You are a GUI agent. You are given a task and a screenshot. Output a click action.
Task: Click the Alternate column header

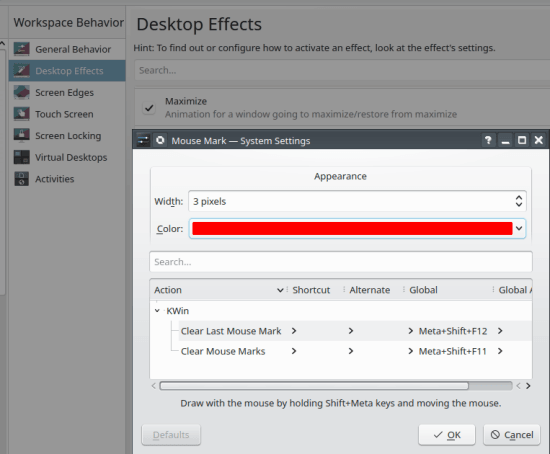tap(374, 290)
